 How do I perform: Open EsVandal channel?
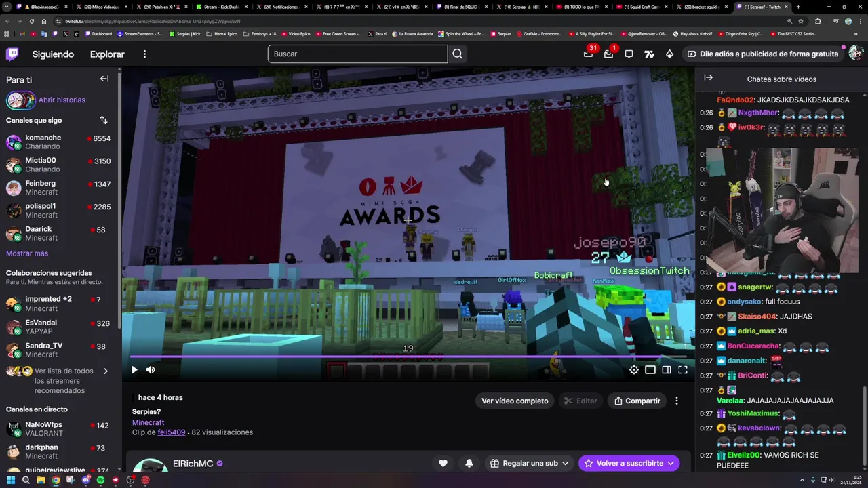coord(58,327)
